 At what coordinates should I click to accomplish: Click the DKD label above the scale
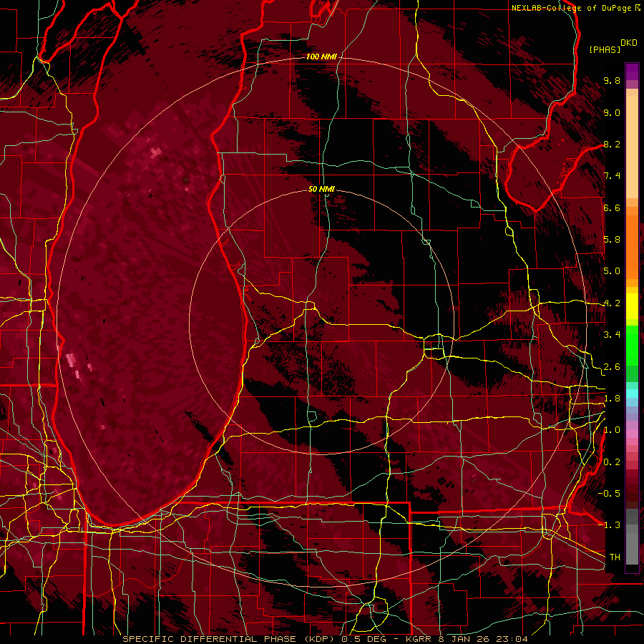pos(628,43)
